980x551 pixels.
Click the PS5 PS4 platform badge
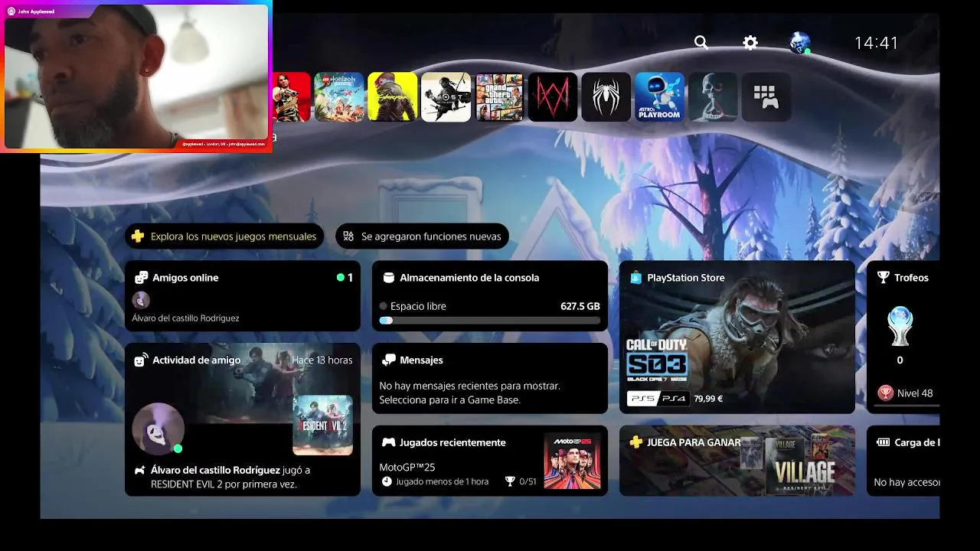pos(658,399)
